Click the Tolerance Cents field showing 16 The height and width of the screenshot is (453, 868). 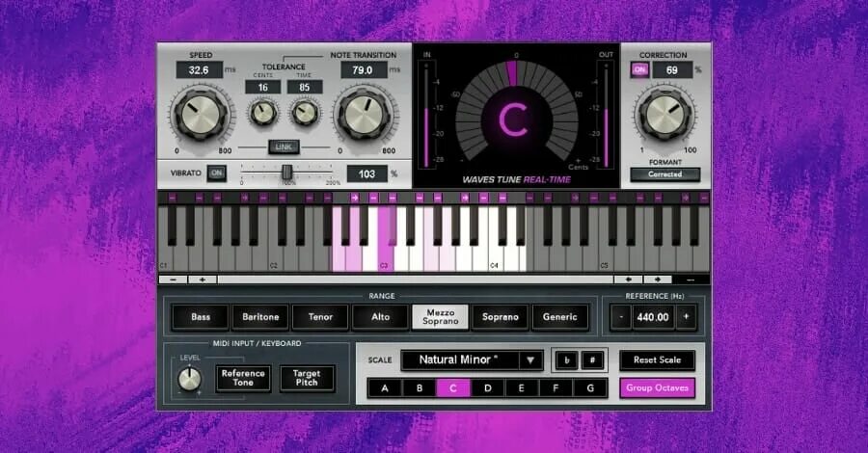coord(263,88)
